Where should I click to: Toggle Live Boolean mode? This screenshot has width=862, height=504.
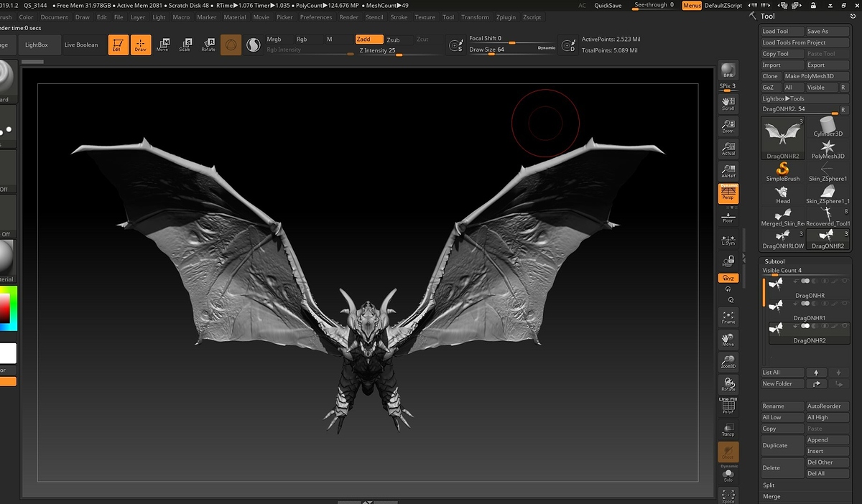click(81, 45)
